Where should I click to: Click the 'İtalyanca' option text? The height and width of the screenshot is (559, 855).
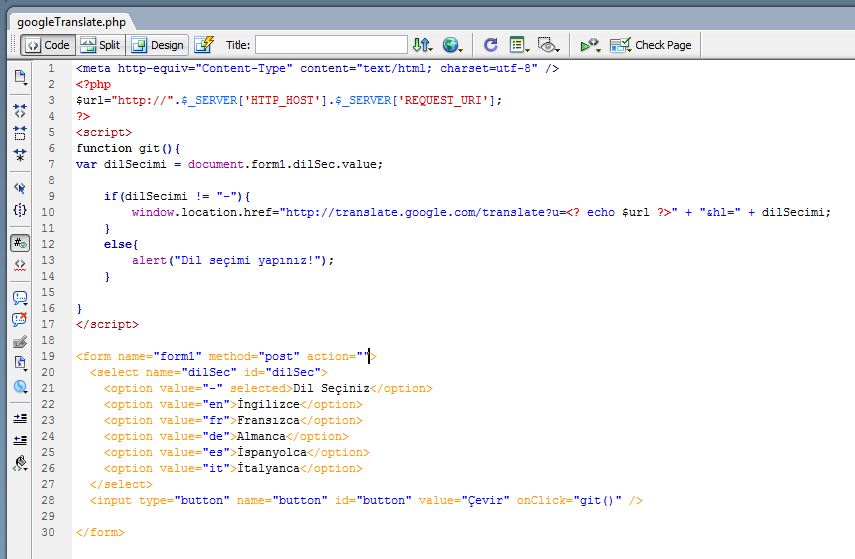pos(268,468)
